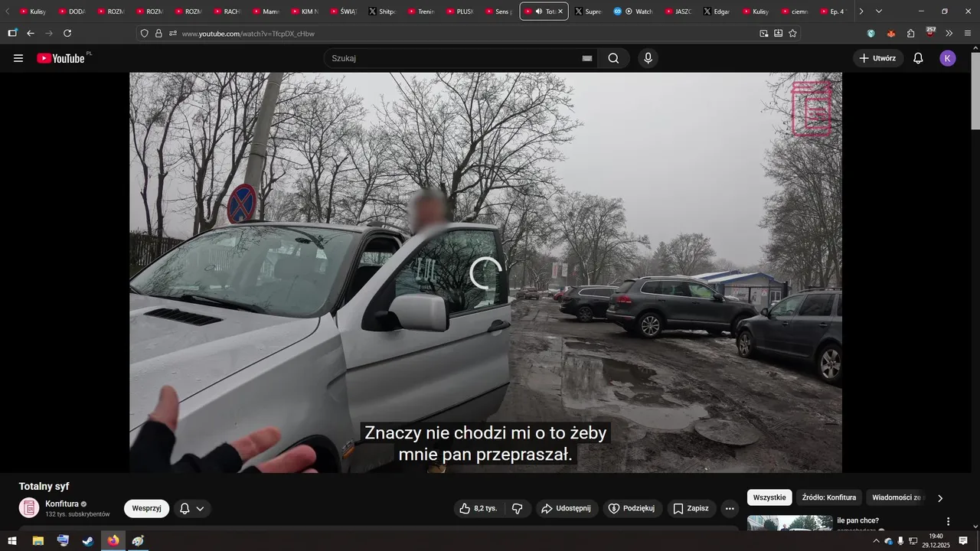Open the browser application menu
The height and width of the screenshot is (551, 980).
(968, 34)
